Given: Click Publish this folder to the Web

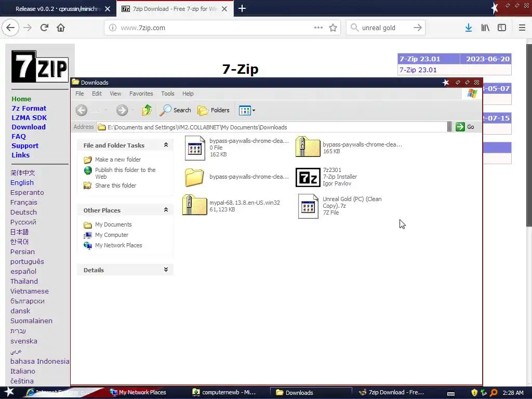Looking at the screenshot, I should (x=125, y=173).
